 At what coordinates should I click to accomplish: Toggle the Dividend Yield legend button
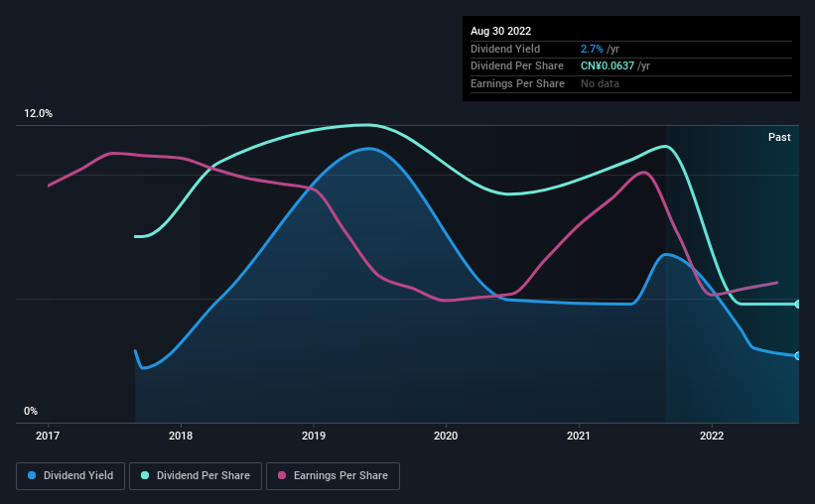pyautogui.click(x=70, y=476)
